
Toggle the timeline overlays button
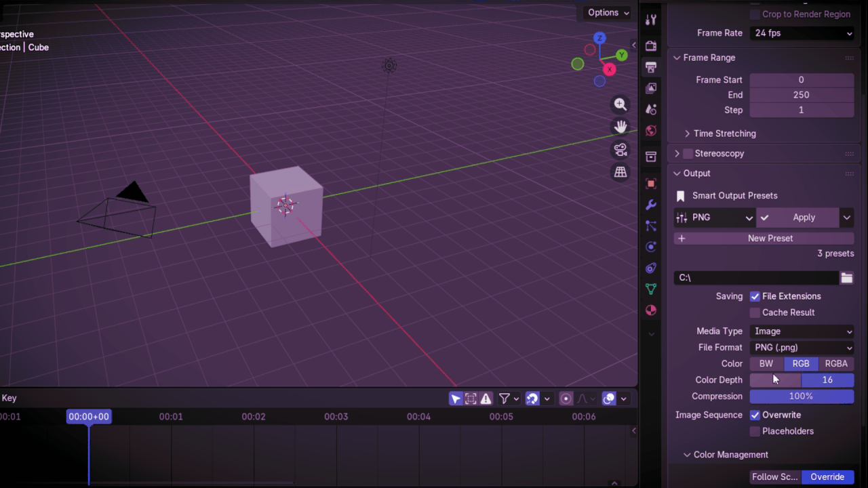[609, 399]
